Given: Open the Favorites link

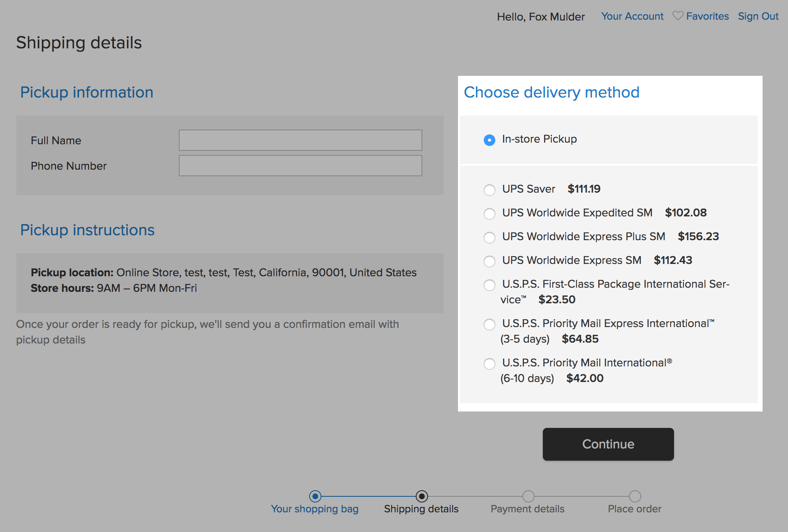Looking at the screenshot, I should (x=707, y=16).
